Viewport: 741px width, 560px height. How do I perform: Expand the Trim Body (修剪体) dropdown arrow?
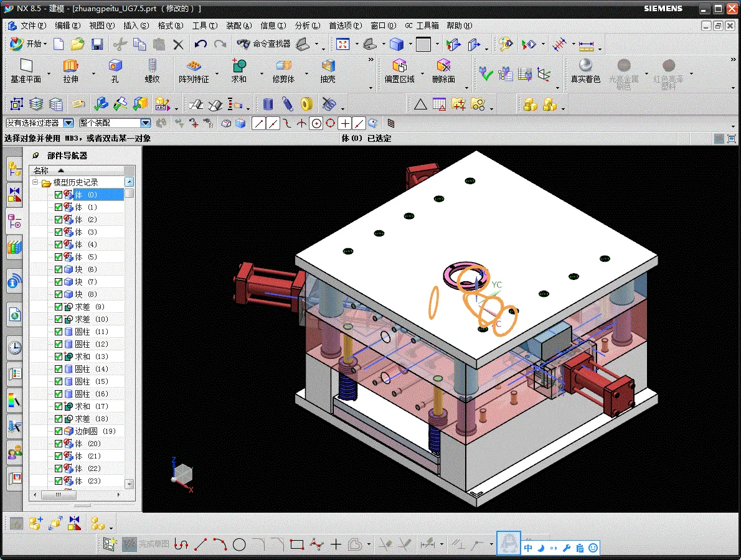(x=306, y=73)
